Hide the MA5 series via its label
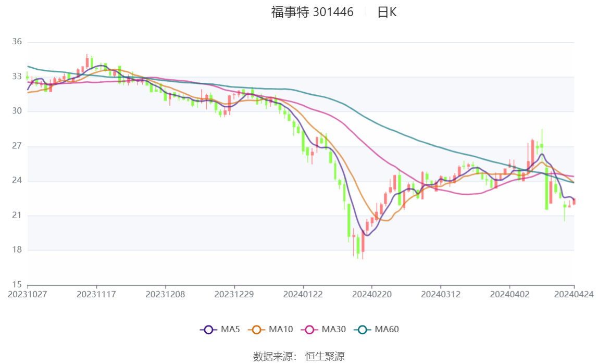The width and height of the screenshot is (598, 364). [231, 329]
